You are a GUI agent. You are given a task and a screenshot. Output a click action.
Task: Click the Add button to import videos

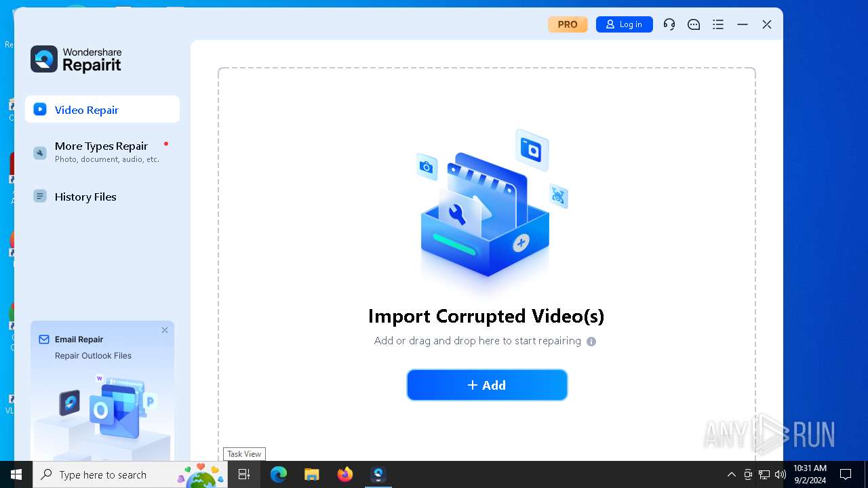point(487,385)
